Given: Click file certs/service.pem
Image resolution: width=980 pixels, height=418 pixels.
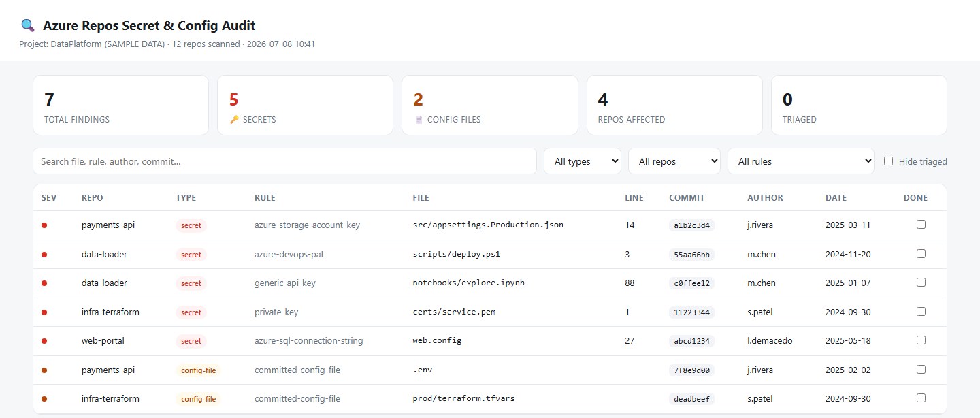Looking at the screenshot, I should 454,312.
